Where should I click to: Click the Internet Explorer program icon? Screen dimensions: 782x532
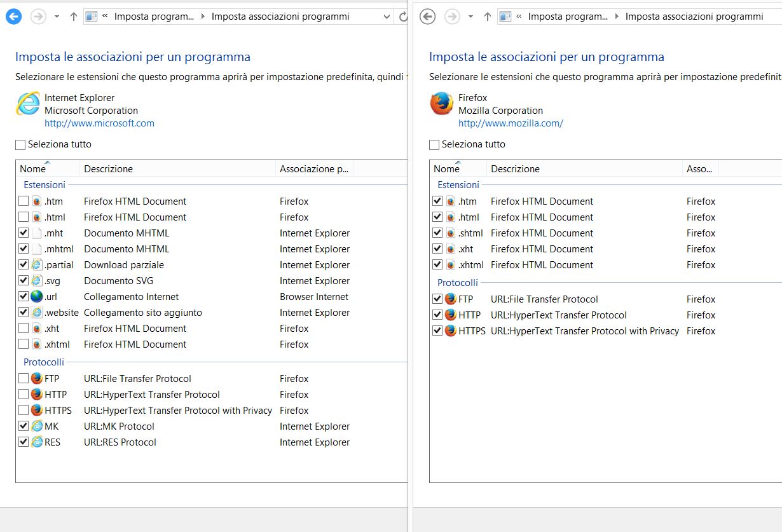click(27, 104)
